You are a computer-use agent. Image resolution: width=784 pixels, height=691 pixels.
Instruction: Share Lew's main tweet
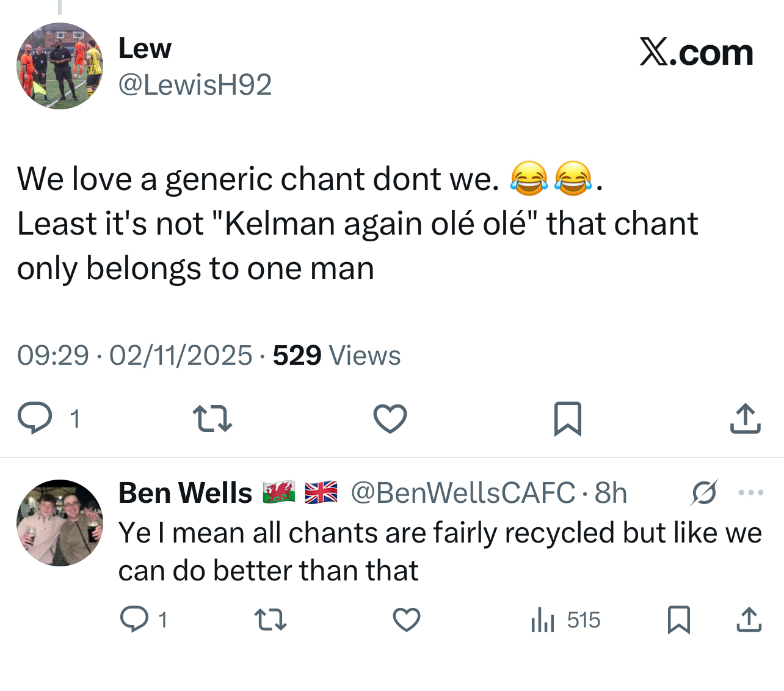(745, 419)
